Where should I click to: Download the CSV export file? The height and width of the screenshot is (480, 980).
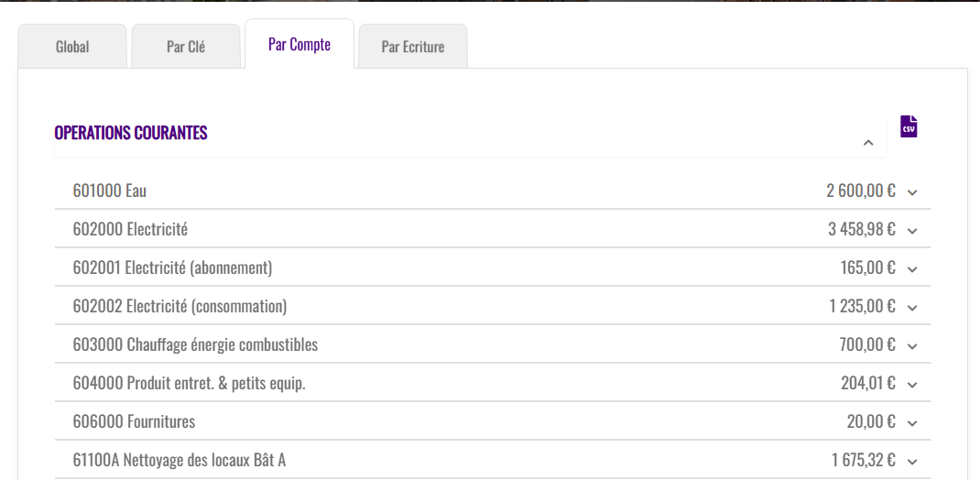[909, 126]
